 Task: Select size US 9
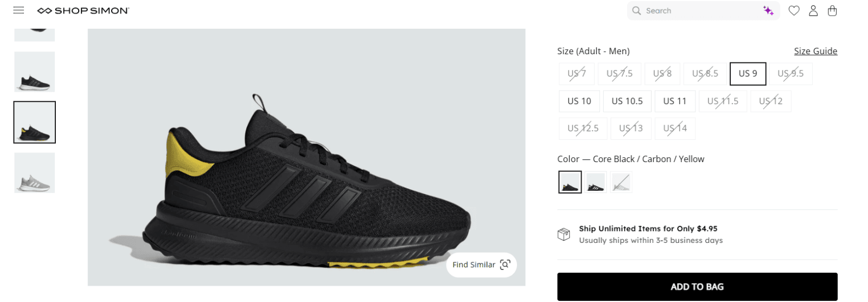pyautogui.click(x=748, y=74)
